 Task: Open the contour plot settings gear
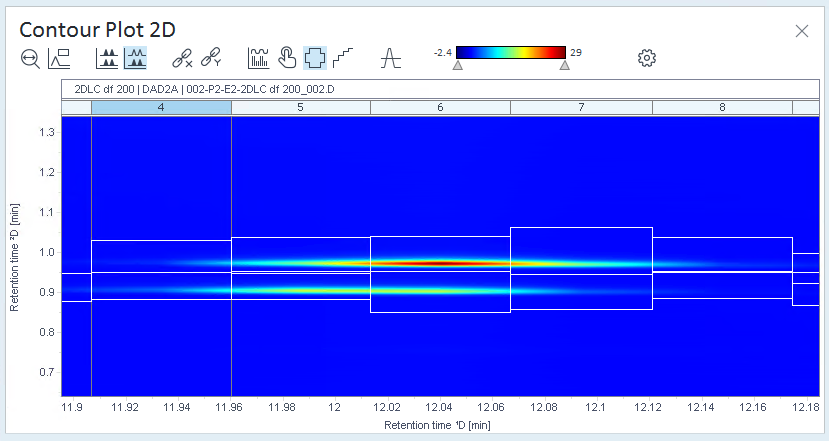click(x=647, y=58)
